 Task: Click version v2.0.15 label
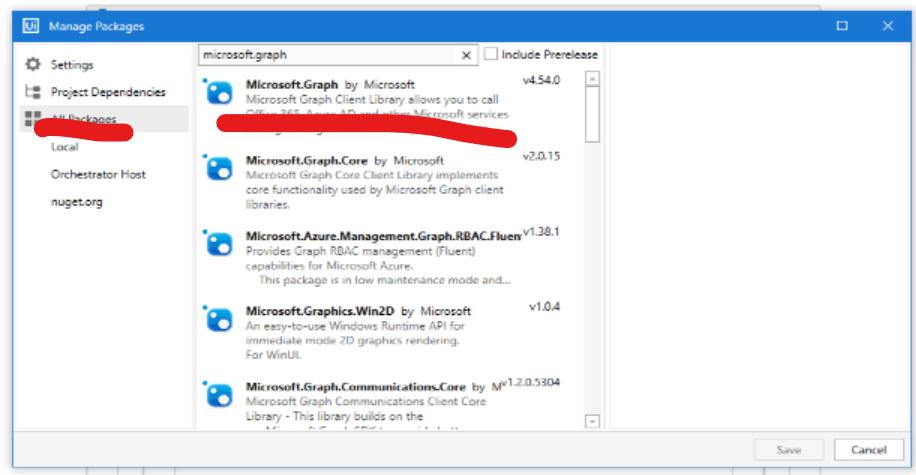point(542,156)
